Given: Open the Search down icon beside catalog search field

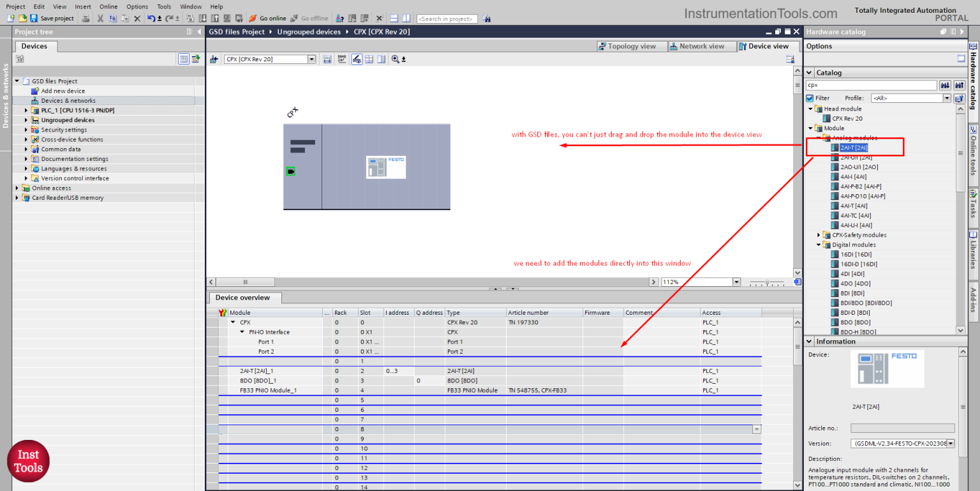Looking at the screenshot, I should point(946,85).
